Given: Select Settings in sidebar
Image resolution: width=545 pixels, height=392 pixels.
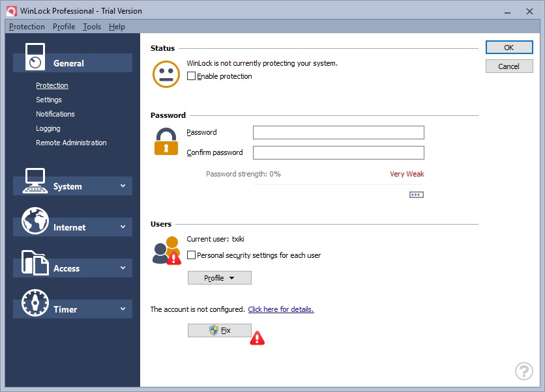Looking at the screenshot, I should [x=49, y=100].
